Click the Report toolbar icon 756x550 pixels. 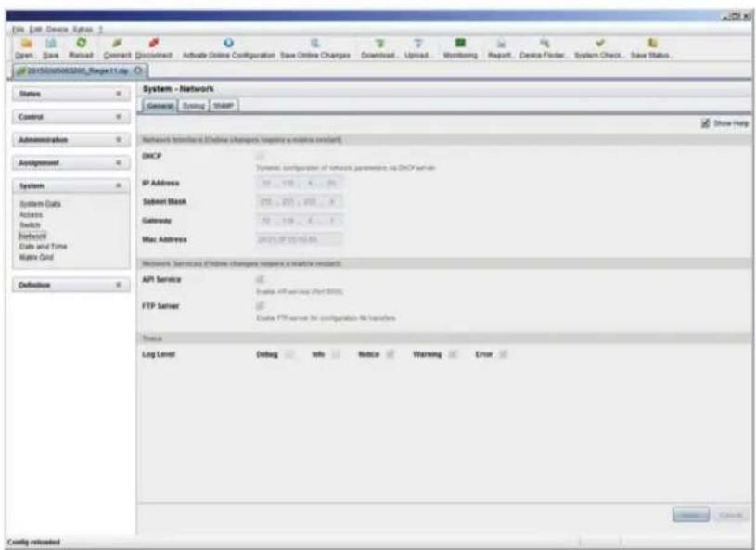[501, 44]
